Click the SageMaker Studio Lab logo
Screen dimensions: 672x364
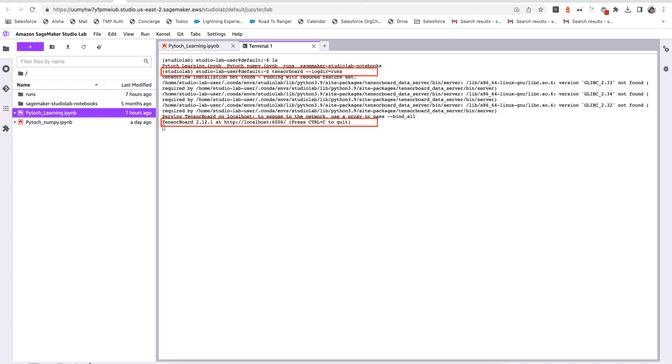pos(6,34)
